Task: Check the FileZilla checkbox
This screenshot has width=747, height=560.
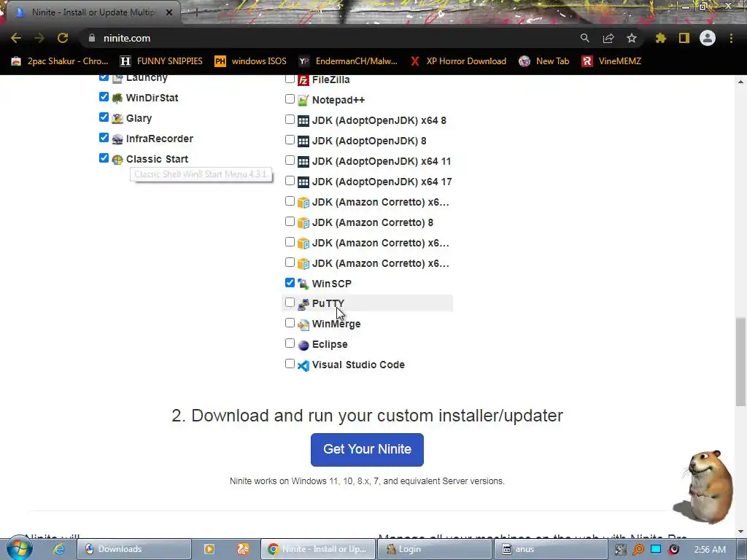Action: [x=290, y=79]
